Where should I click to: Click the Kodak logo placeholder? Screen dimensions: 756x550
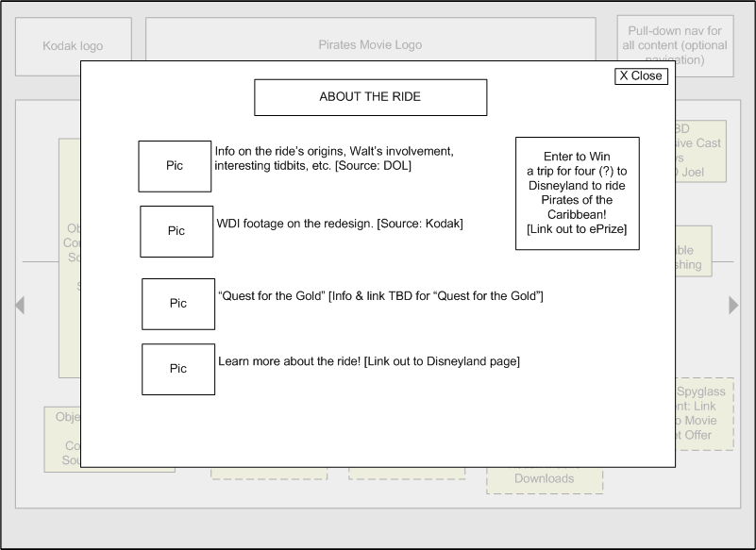74,46
